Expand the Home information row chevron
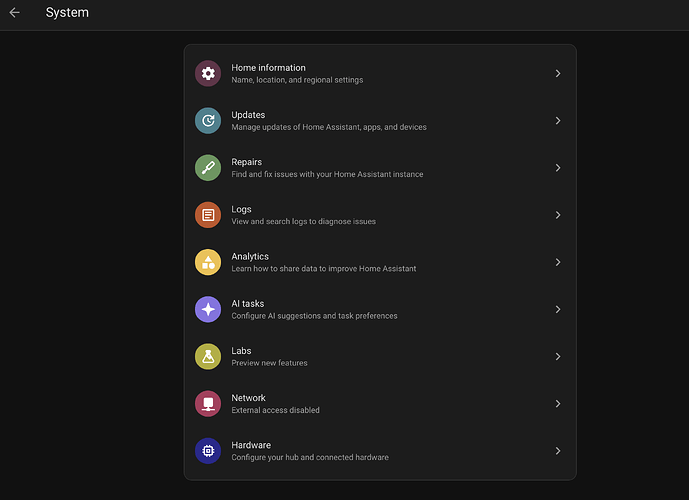The height and width of the screenshot is (500, 689). [x=558, y=73]
